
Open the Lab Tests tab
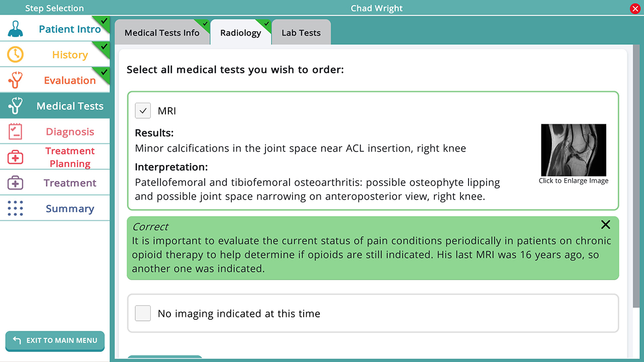click(301, 33)
